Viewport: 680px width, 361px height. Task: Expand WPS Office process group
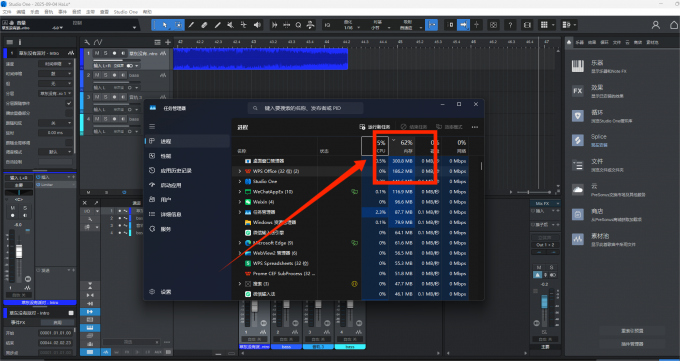pos(240,171)
